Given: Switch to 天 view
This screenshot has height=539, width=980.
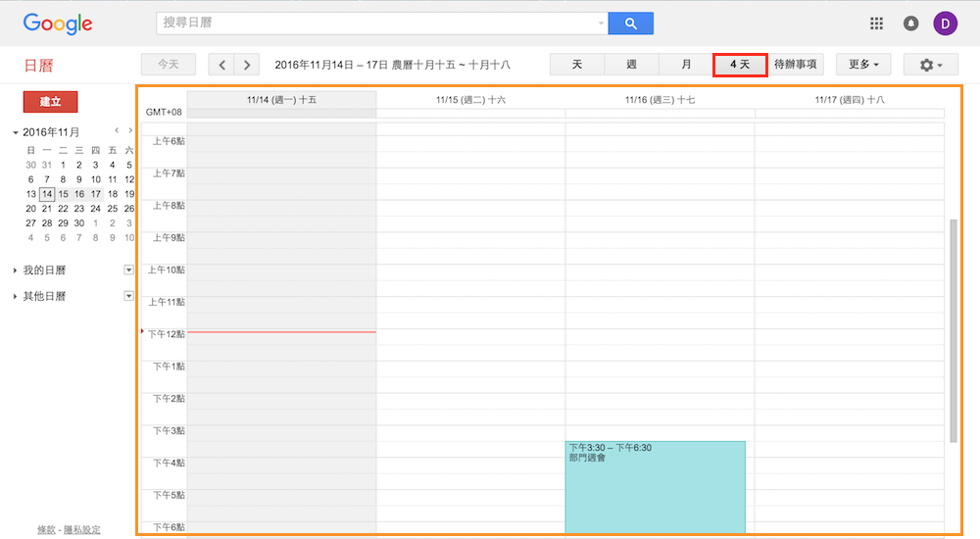Looking at the screenshot, I should 577,65.
